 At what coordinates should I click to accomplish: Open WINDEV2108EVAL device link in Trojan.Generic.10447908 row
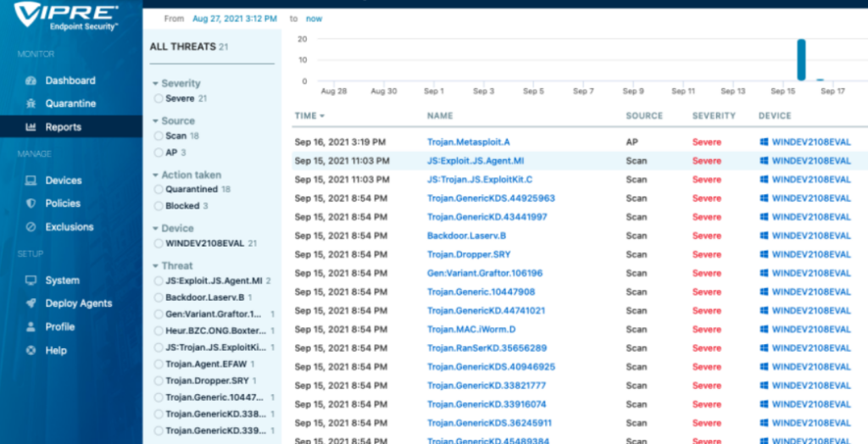point(811,291)
